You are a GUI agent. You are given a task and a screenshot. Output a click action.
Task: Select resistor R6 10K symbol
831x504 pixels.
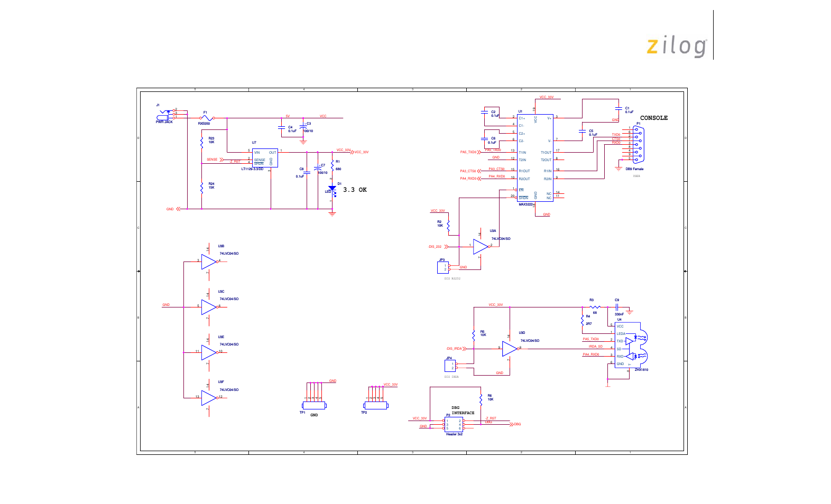[x=481, y=399]
